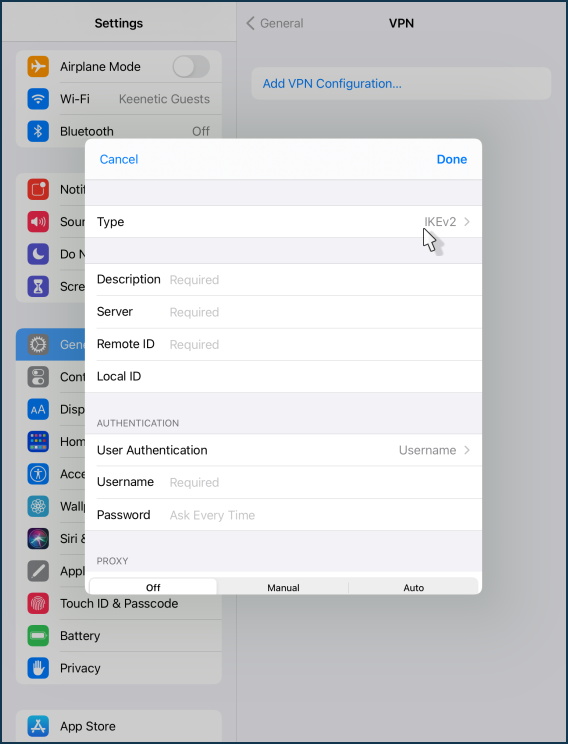Image resolution: width=568 pixels, height=744 pixels.
Task: Click the Battery green icon
Action: tap(38, 635)
